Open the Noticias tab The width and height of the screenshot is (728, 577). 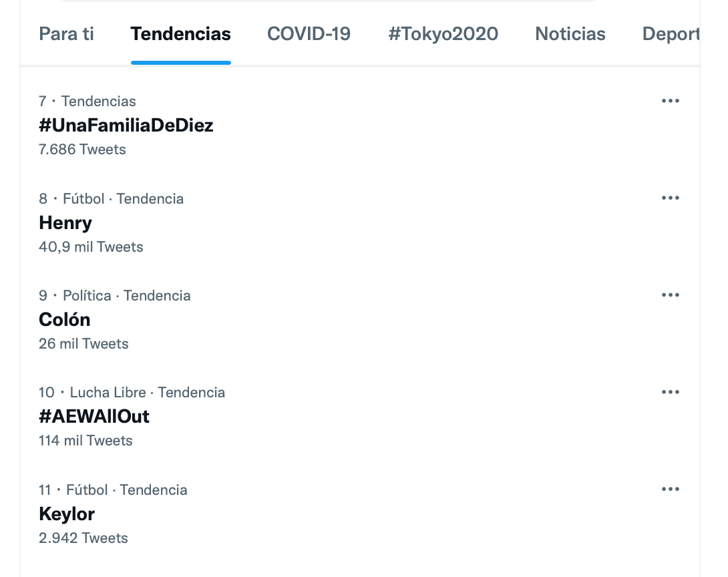pos(570,34)
